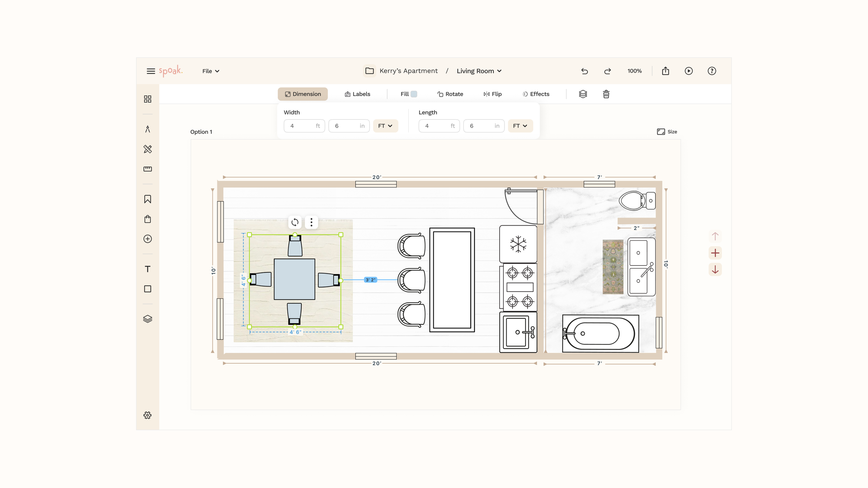Click the Fill color swatch

[x=414, y=94]
